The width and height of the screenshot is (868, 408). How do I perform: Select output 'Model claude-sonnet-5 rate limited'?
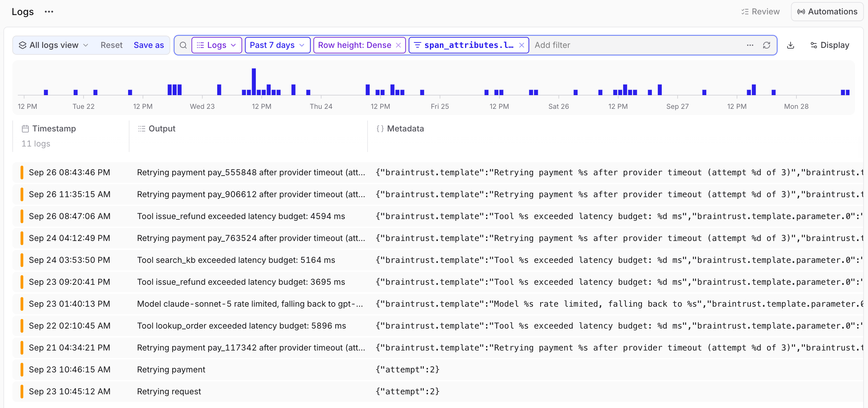tap(250, 304)
